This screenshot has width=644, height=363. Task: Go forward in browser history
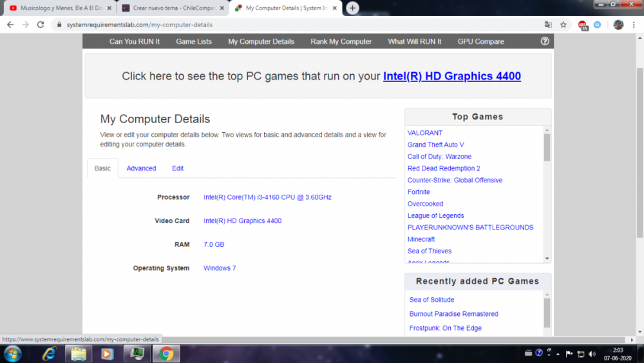(x=26, y=25)
